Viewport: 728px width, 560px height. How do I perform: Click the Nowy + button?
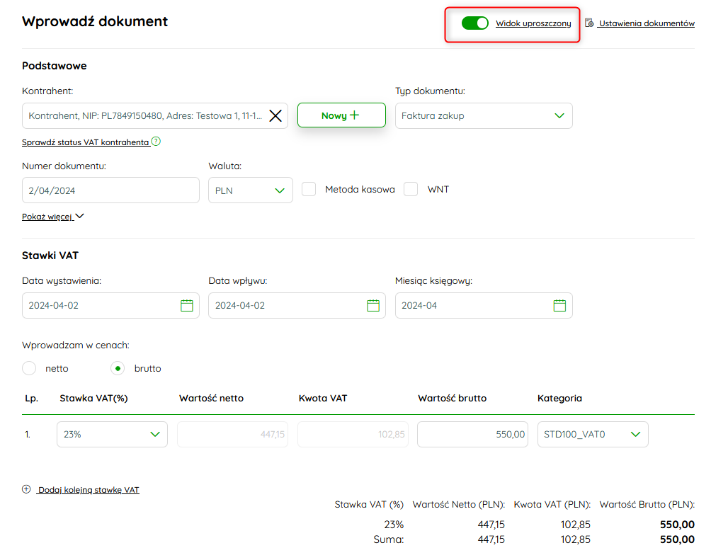click(342, 115)
